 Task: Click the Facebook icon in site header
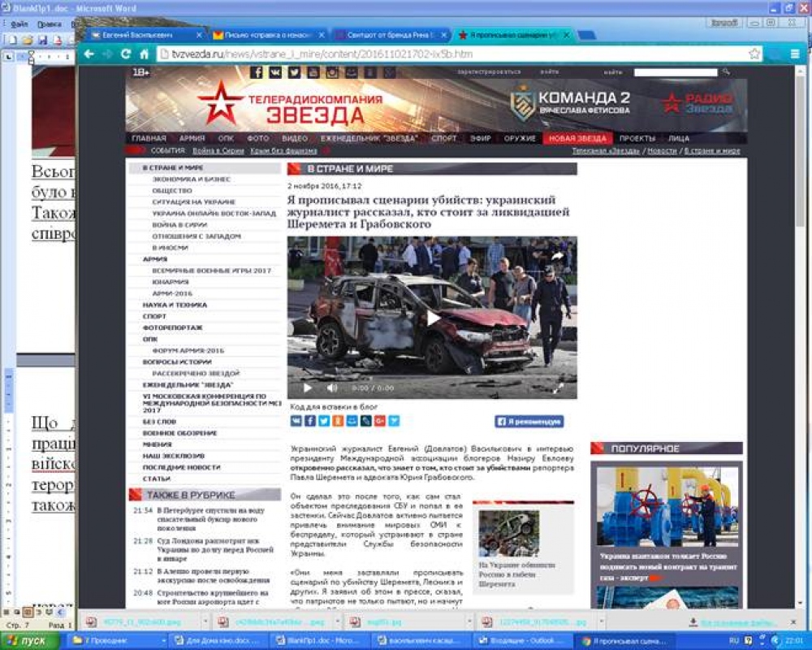[257, 72]
